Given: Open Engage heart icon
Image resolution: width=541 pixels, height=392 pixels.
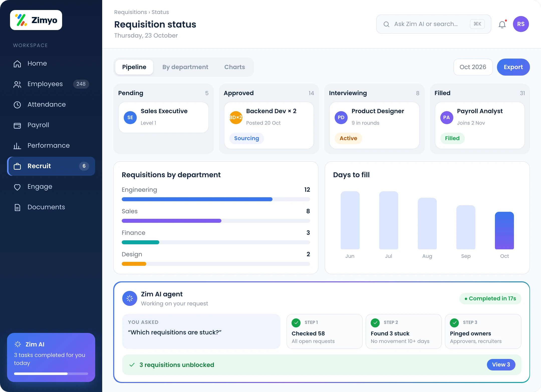Looking at the screenshot, I should [17, 187].
